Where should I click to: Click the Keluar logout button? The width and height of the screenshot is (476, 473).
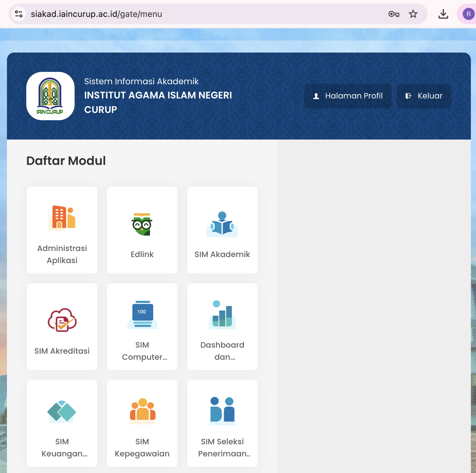424,96
